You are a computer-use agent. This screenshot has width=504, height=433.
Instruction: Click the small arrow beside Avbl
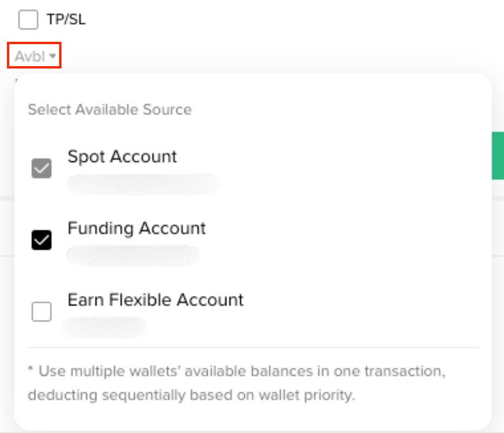pos(53,56)
